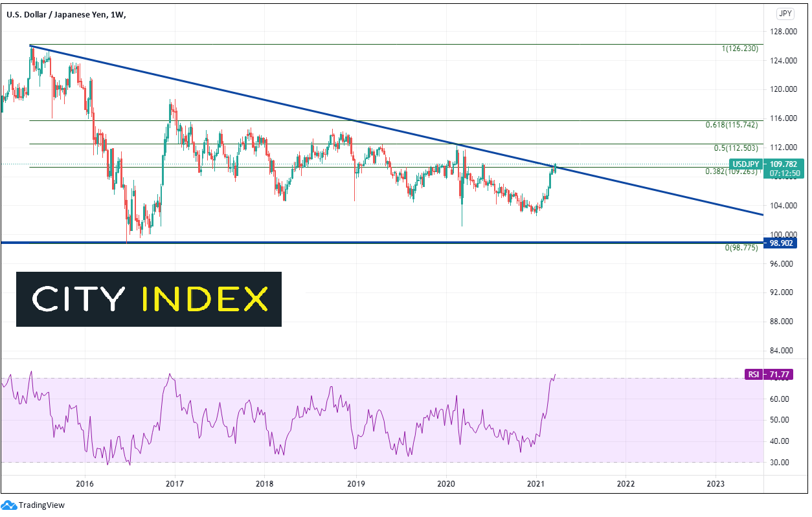Screen dimensions: 812x517
Task: Click the 84.000 price axis label
Action: coord(785,351)
